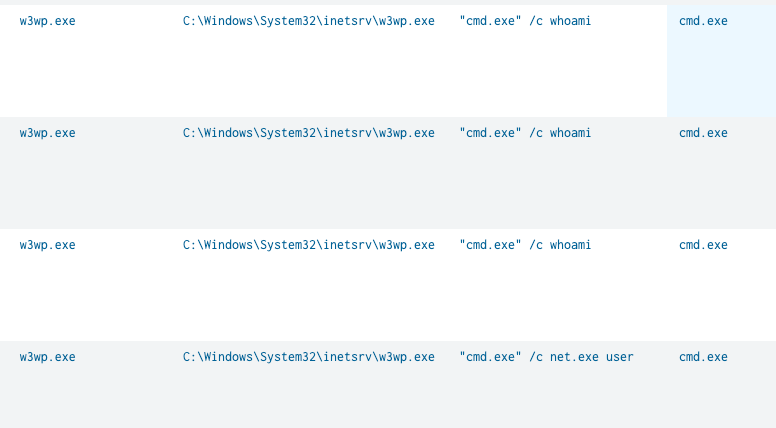Click w3wp.exe process name in third row
The height and width of the screenshot is (428, 776).
48,245
